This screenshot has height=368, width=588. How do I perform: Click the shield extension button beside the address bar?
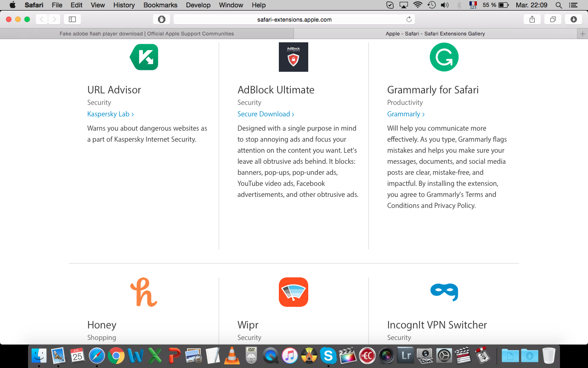(x=161, y=19)
